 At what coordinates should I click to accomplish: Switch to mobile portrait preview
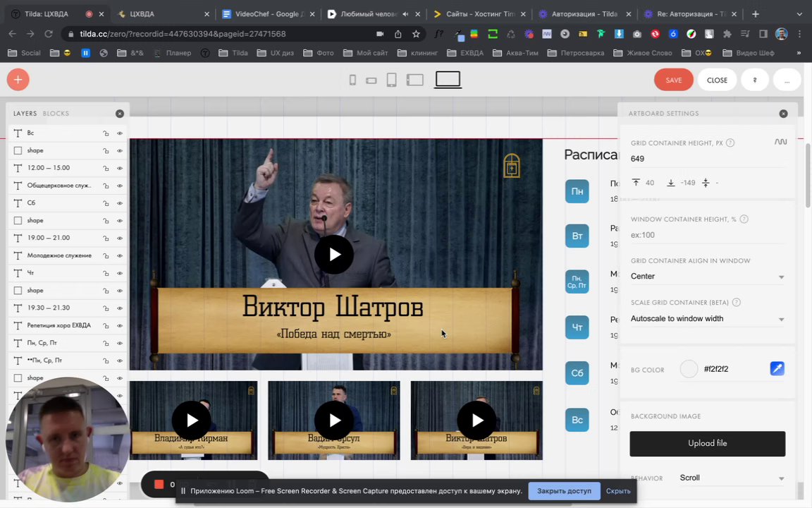(352, 80)
